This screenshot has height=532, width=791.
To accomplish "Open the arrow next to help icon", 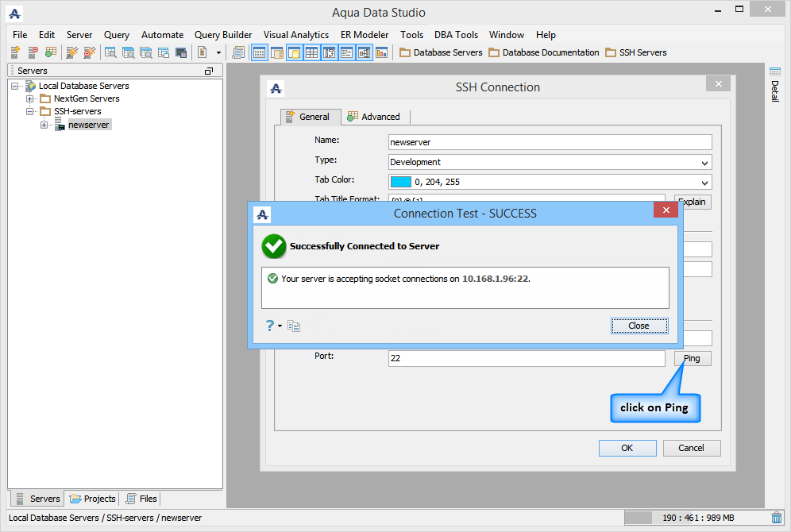I will [280, 326].
